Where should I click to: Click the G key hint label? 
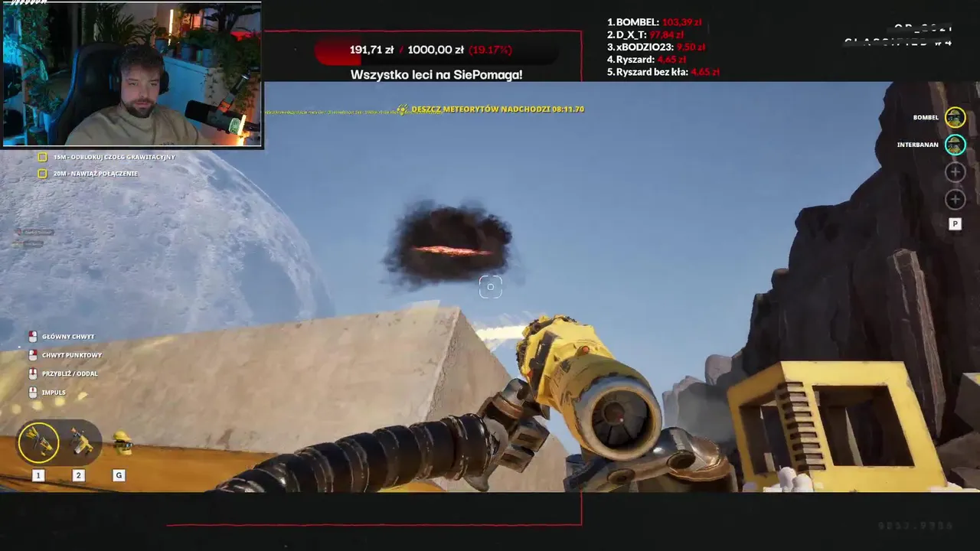119,475
